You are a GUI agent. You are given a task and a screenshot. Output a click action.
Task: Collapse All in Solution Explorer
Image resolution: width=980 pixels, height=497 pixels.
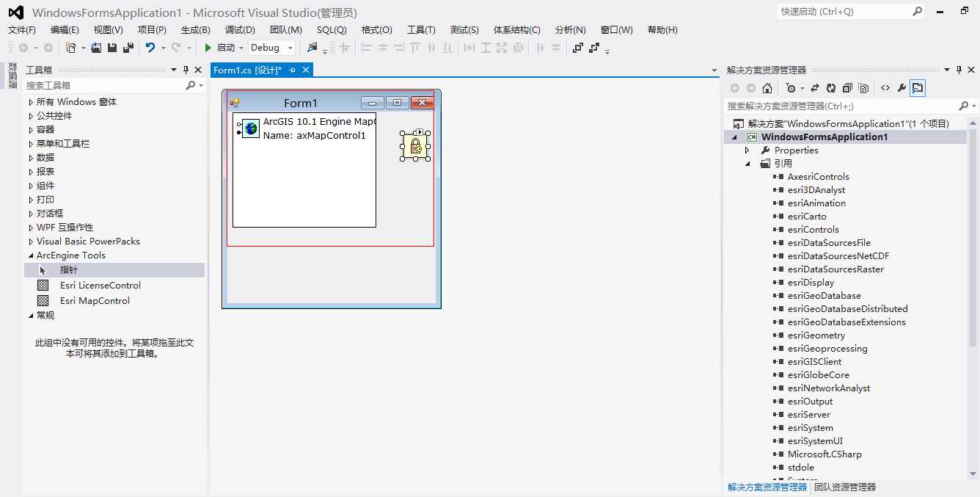click(847, 88)
